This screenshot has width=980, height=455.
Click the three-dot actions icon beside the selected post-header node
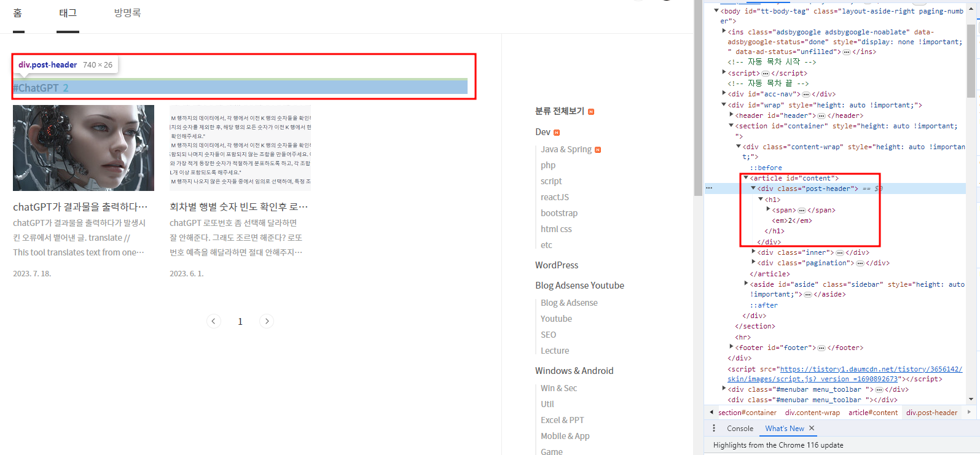tap(709, 189)
